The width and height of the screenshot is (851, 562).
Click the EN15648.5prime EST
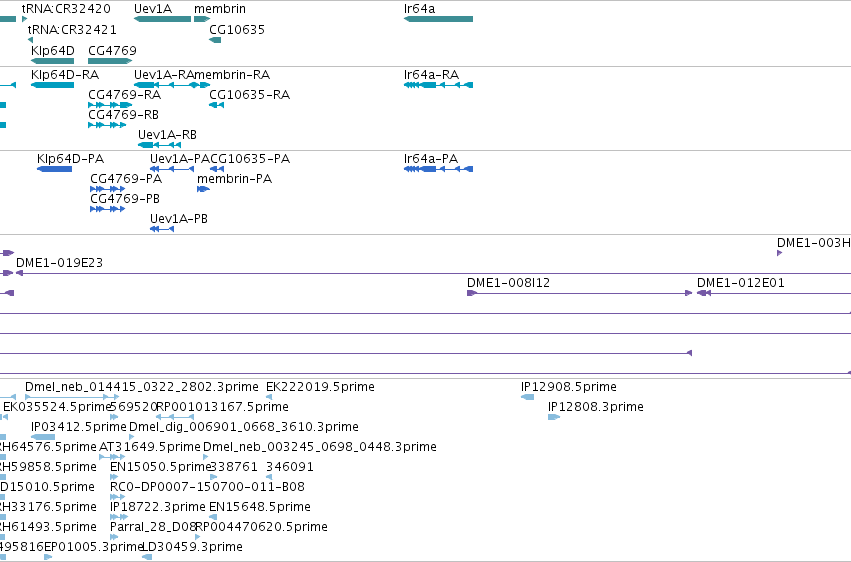pos(213,518)
